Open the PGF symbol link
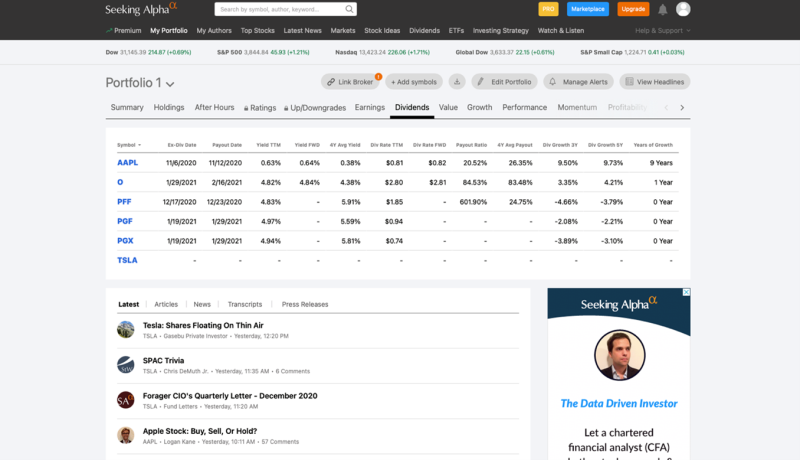The image size is (800, 460). pos(124,221)
